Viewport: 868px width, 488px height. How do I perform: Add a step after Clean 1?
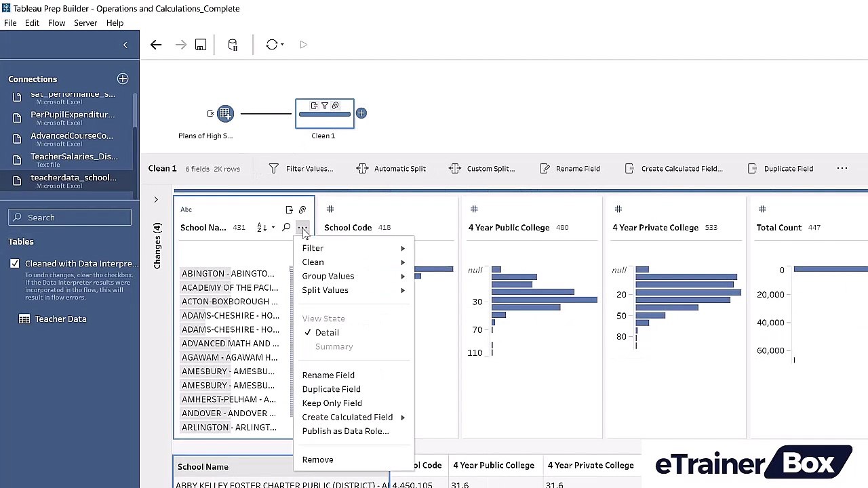point(361,113)
